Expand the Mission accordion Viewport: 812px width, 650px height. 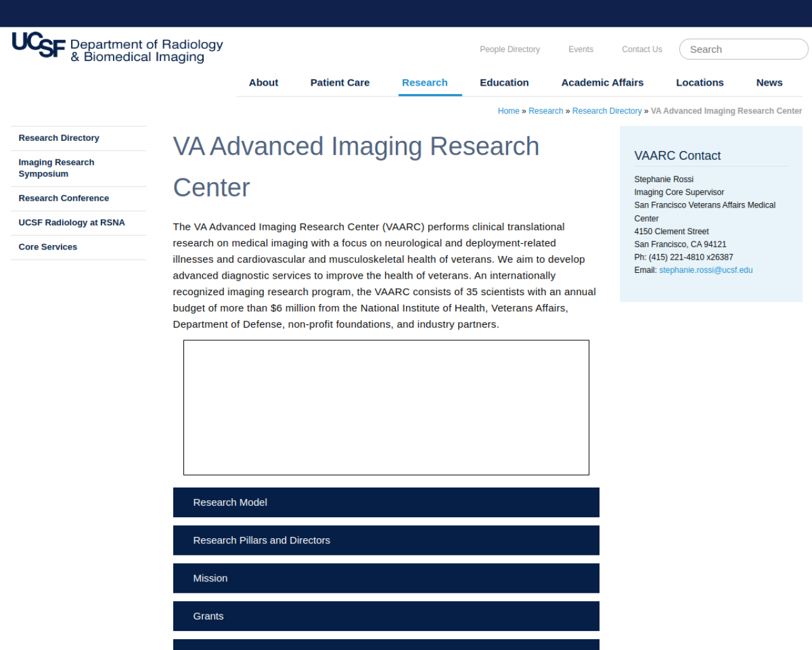[x=386, y=578]
